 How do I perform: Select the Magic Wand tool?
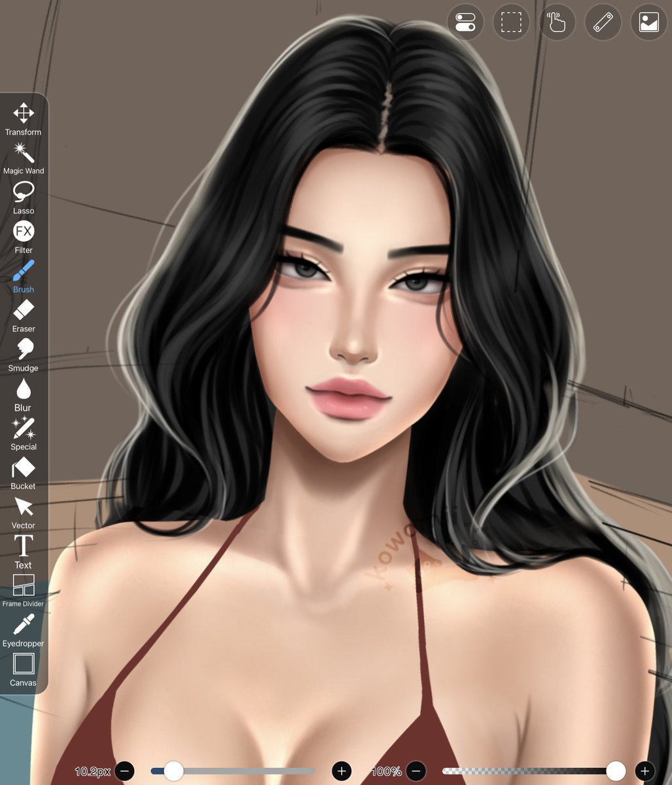click(x=24, y=158)
